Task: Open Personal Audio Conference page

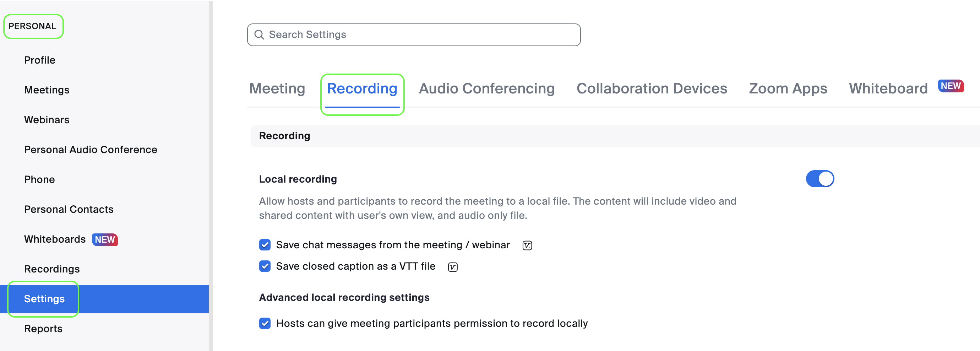Action: (91, 150)
